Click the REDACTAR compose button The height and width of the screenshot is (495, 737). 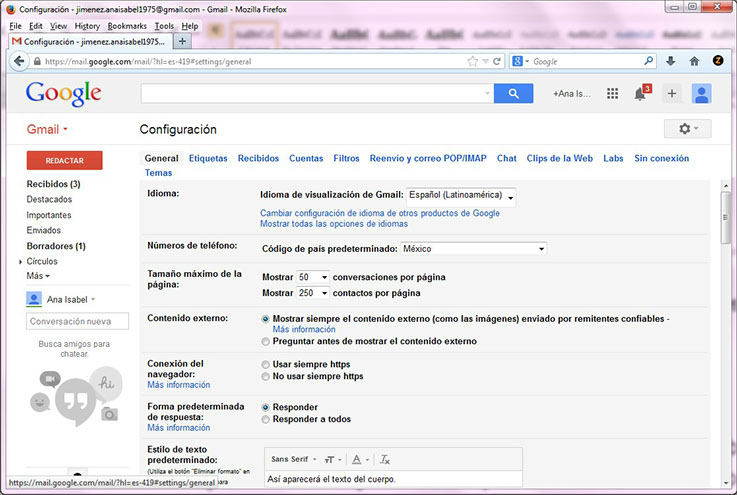[64, 160]
